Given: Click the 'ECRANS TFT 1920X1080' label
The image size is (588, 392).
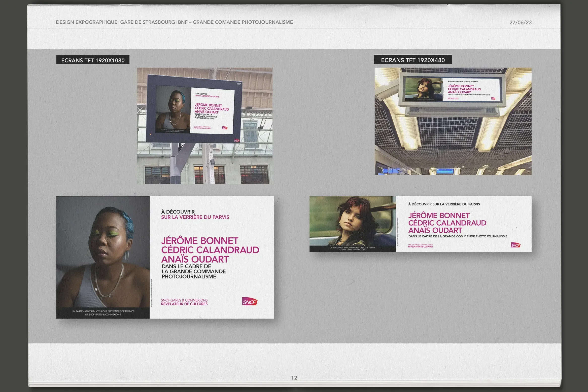Looking at the screenshot, I should [93, 60].
